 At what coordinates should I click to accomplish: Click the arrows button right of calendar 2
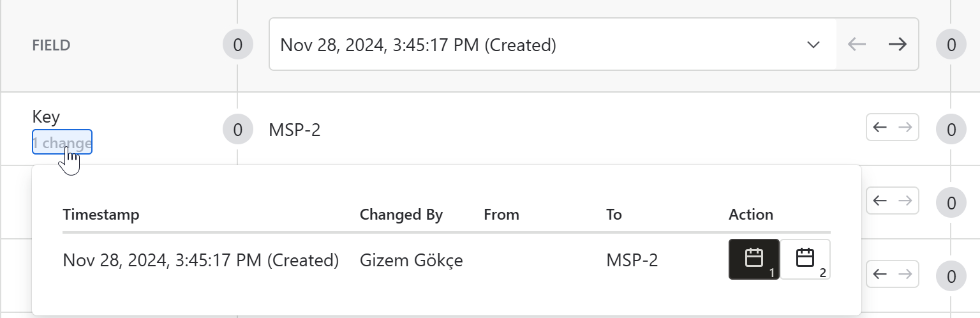point(892,274)
